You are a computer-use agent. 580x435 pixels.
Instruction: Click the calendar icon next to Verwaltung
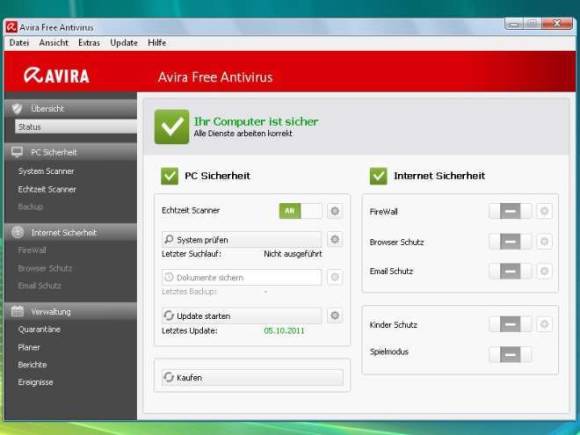point(17,311)
